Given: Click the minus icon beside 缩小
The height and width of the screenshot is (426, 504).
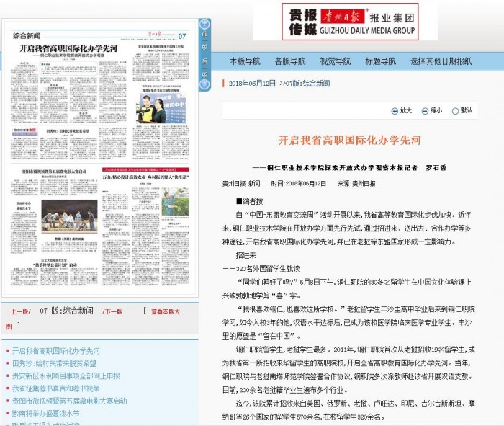Looking at the screenshot, I should 425,111.
